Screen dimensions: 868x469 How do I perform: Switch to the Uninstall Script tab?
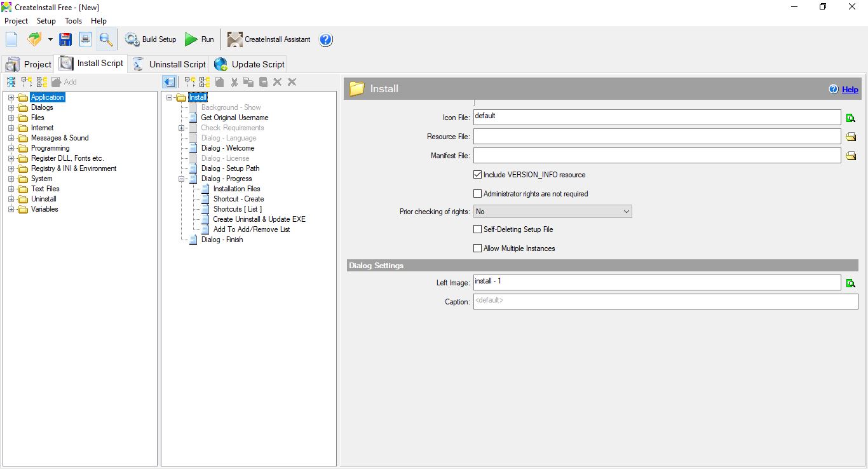169,64
